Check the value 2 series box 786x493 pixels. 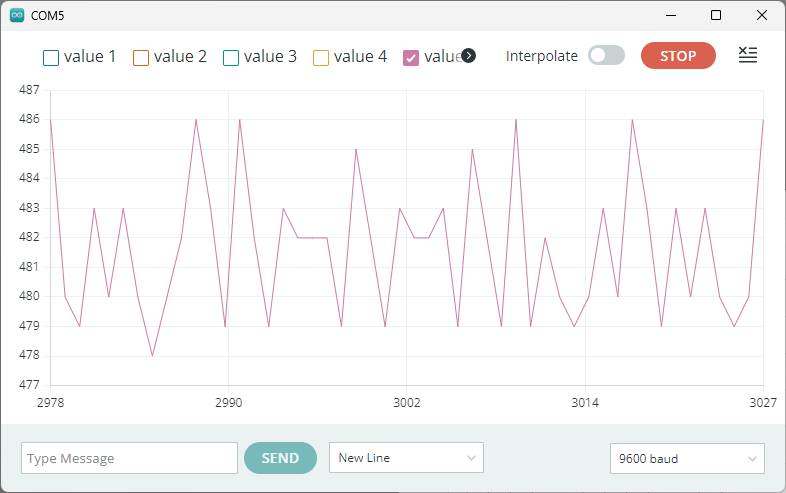point(141,57)
